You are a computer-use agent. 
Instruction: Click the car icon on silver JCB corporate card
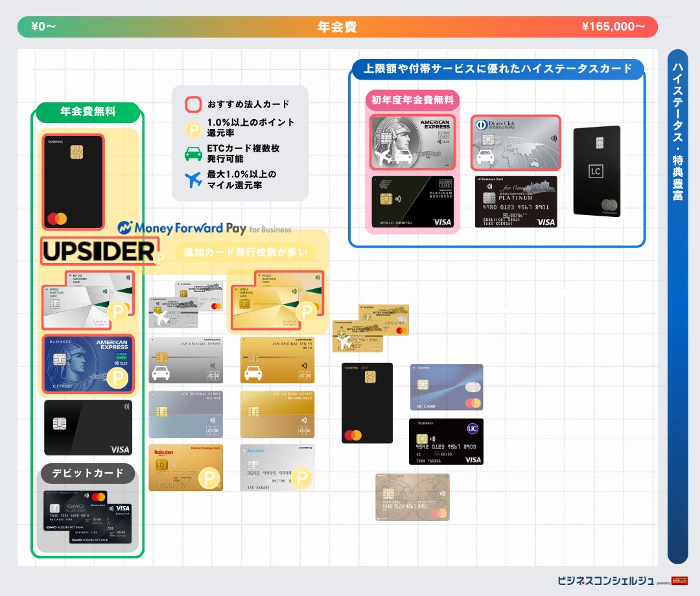click(161, 373)
